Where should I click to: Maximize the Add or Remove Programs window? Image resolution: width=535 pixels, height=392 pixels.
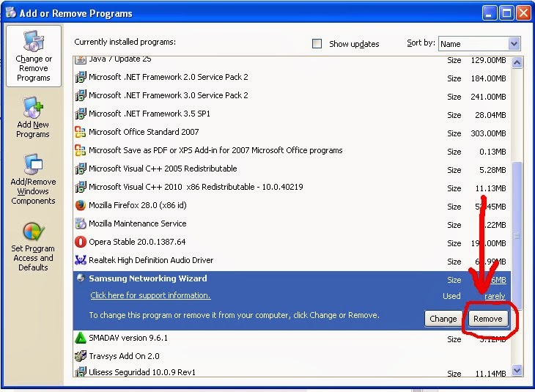(x=506, y=13)
